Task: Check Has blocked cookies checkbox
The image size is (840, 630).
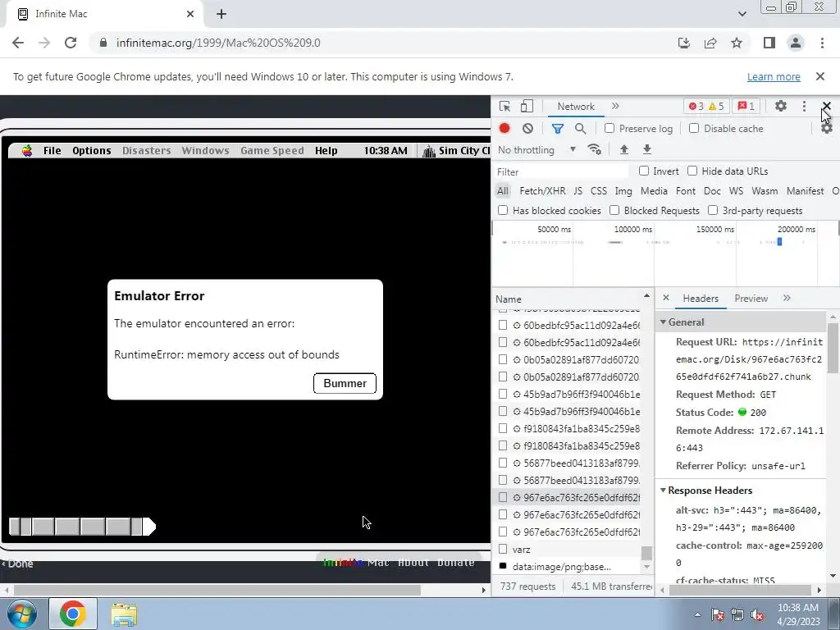Action: coord(503,210)
